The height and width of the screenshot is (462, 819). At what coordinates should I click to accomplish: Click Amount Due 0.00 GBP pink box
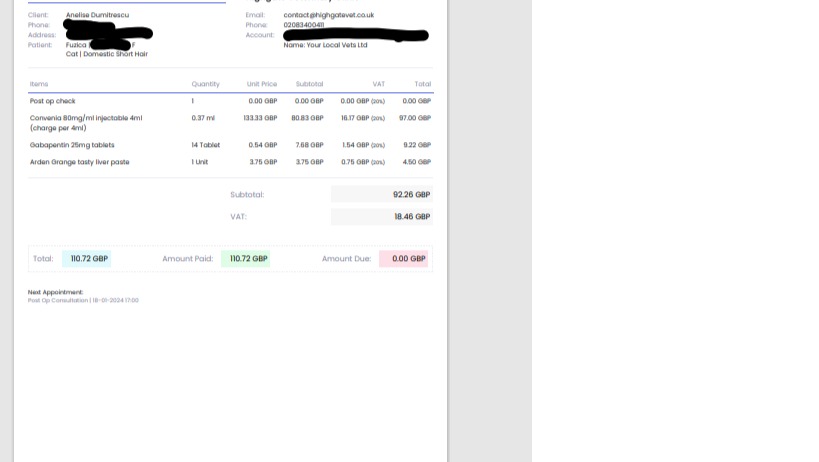click(404, 259)
